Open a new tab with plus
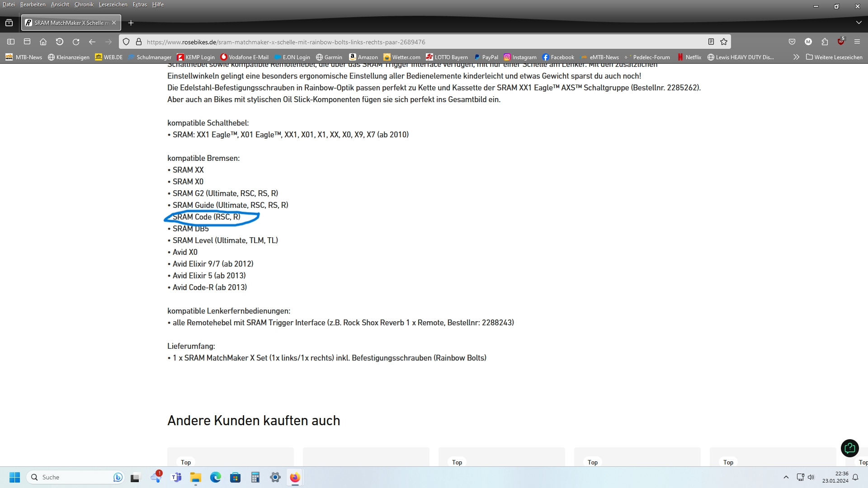 coord(131,23)
